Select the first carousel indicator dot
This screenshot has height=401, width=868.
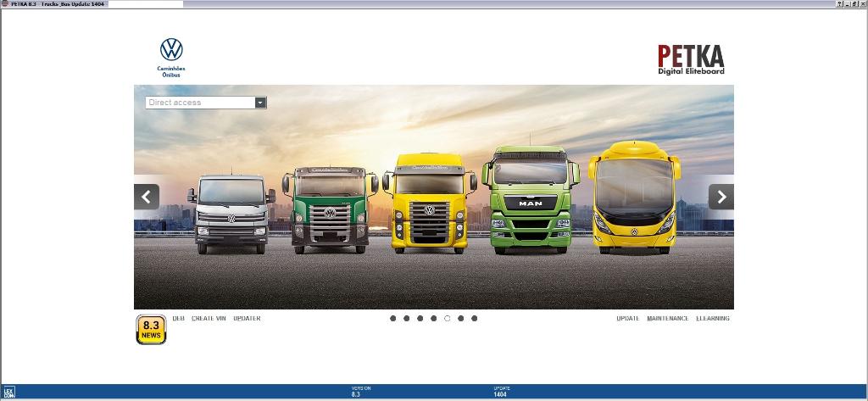[x=393, y=319]
